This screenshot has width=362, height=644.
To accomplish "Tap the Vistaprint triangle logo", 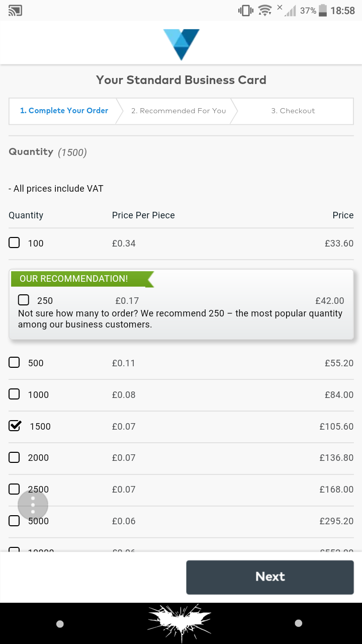I will 182,45.
